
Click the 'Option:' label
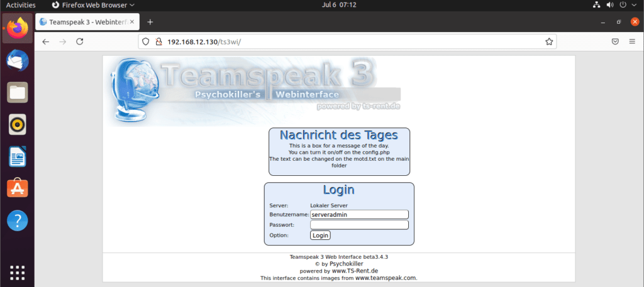click(x=279, y=236)
